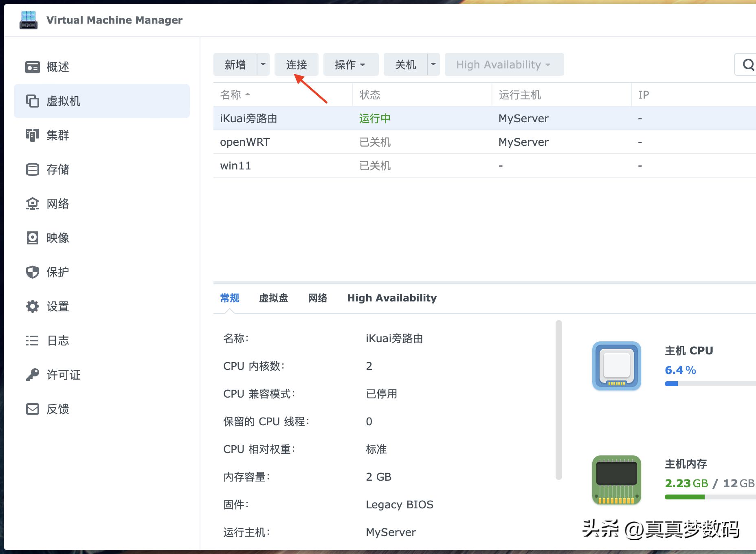Viewport: 756px width, 554px height.
Task: Open the 保护 shield icon
Action: click(x=33, y=272)
